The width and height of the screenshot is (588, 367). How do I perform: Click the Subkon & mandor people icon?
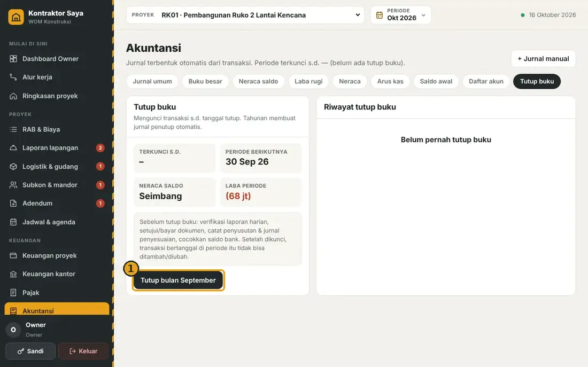point(13,185)
